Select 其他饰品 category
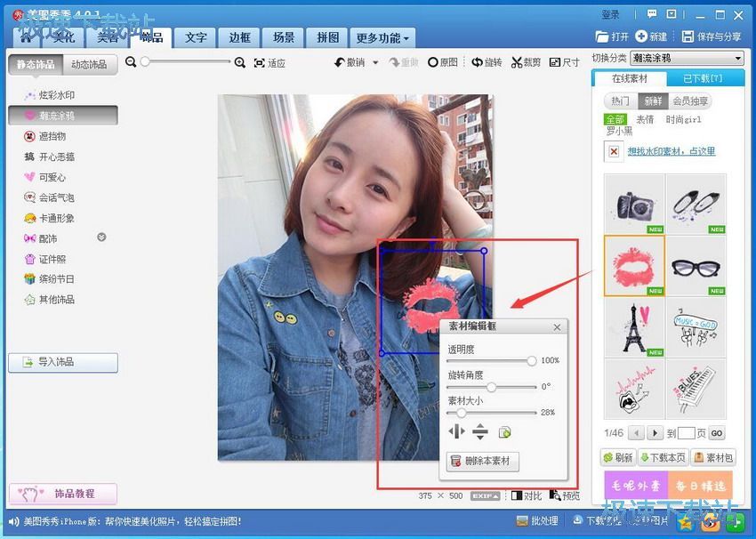The height and width of the screenshot is (539, 756). click(49, 300)
